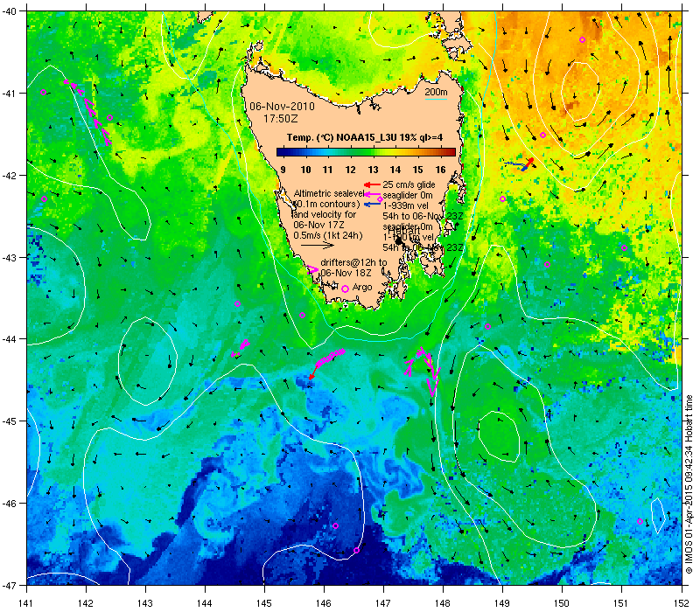Click the longitude axis label '141'
Screen dimensions: 700x612
[x=27, y=603]
